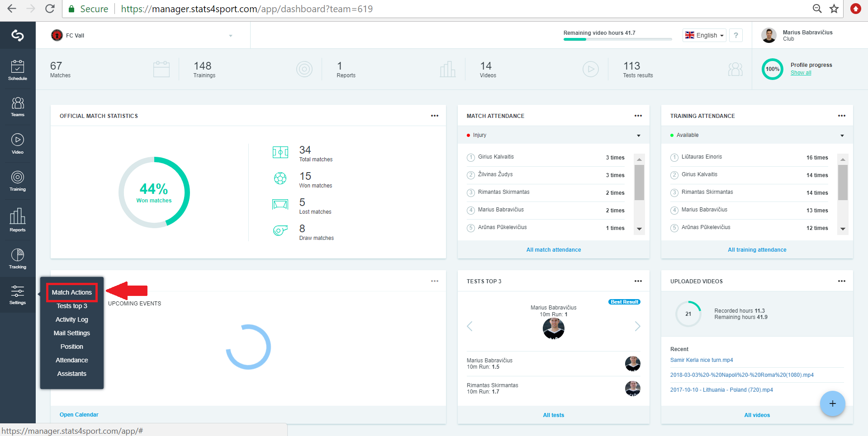
Task: Select Match Actions from settings menu
Action: pos(72,292)
